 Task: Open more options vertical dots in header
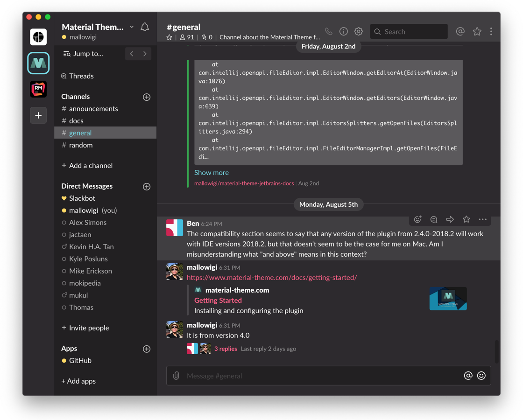pyautogui.click(x=491, y=31)
